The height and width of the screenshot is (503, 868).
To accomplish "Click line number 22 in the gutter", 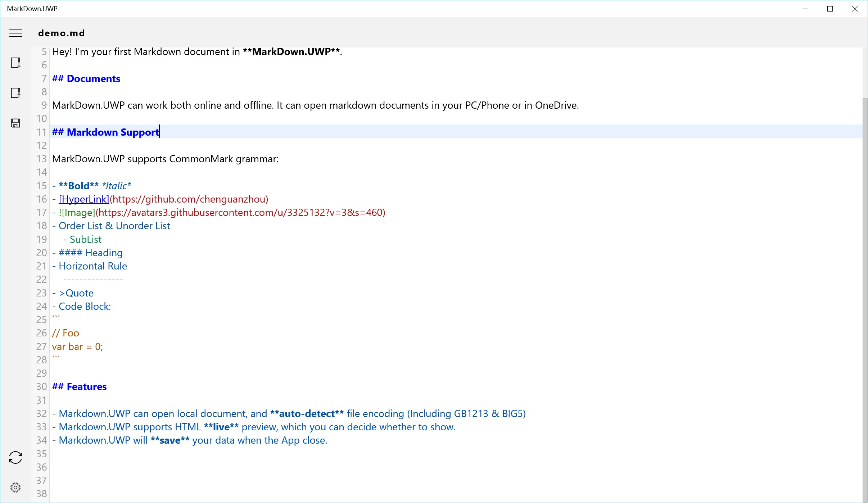I will [41, 279].
